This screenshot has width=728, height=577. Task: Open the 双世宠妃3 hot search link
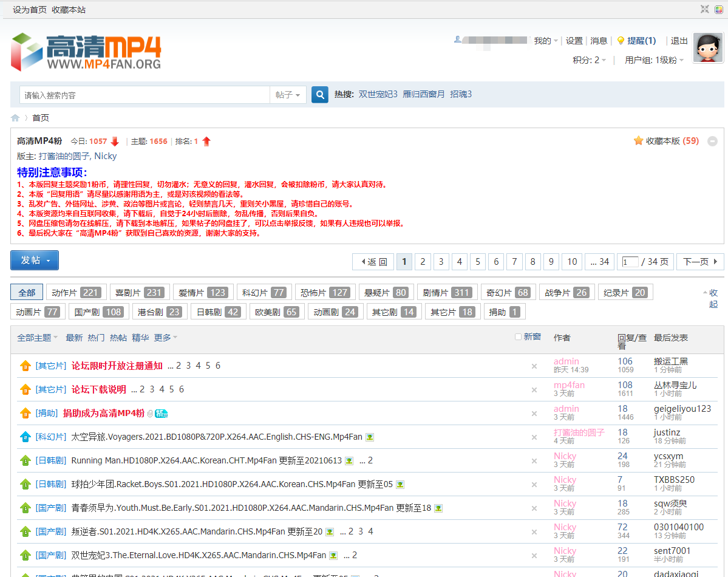tap(378, 94)
